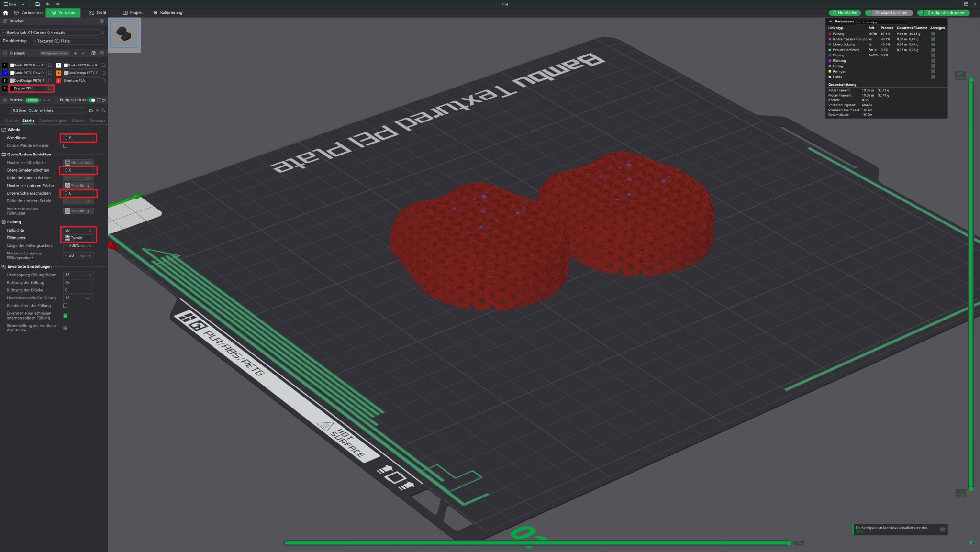
Task: Switch to the Vorbereiten tab
Action: point(29,13)
